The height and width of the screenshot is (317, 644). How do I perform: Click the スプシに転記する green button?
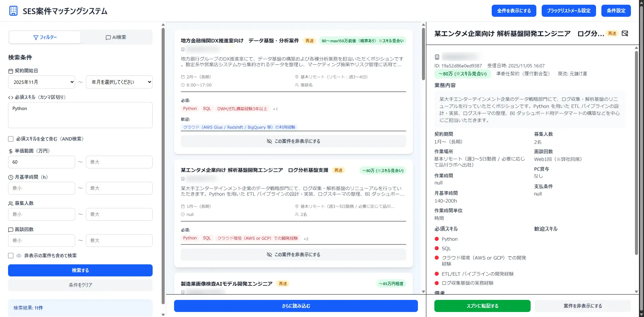[482, 306]
